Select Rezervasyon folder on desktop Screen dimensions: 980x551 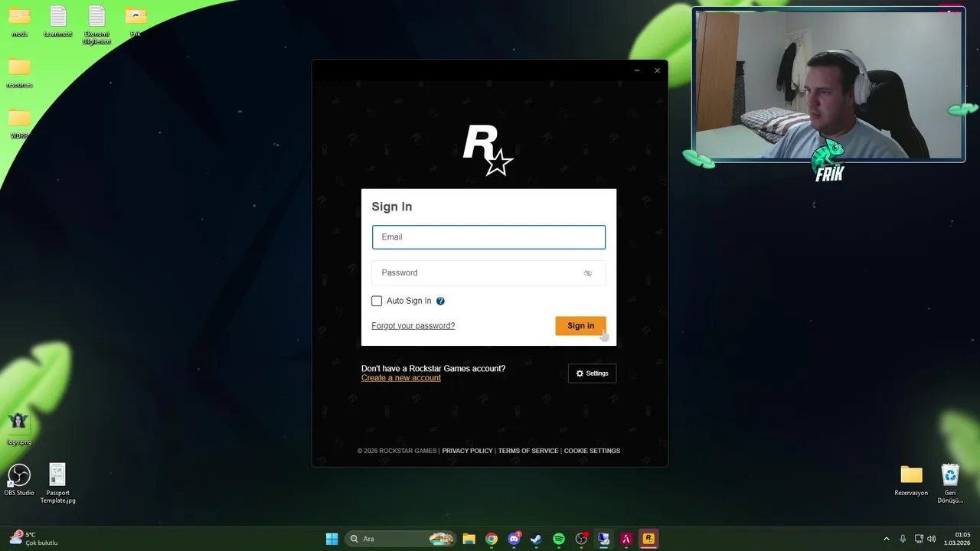[911, 480]
